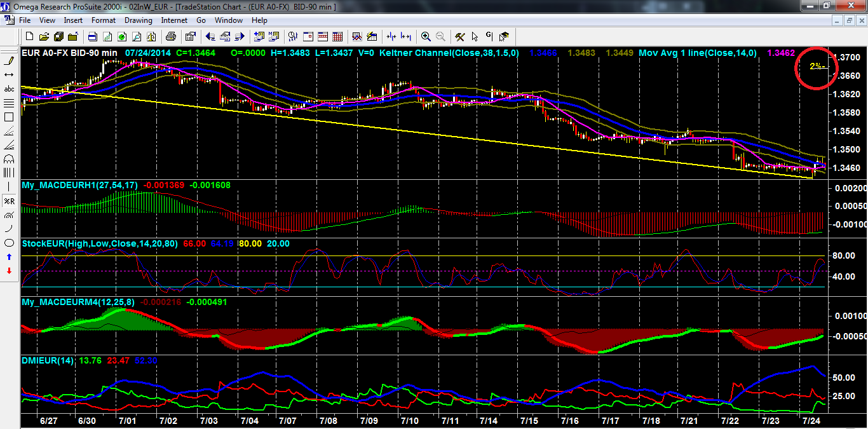Image resolution: width=868 pixels, height=429 pixels.
Task: Go forward with the right arrow monitor icon
Action: pyautogui.click(x=239, y=36)
